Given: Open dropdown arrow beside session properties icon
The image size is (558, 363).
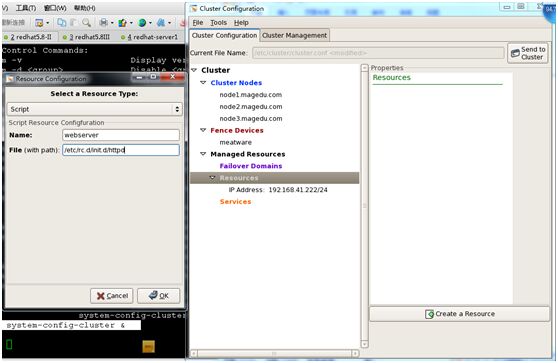Looking at the screenshot, I should 48,23.
